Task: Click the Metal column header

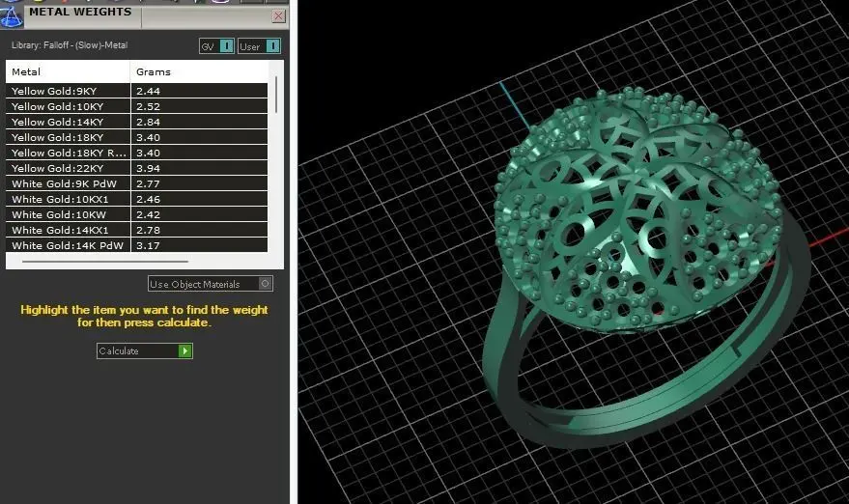Action: tap(68, 71)
